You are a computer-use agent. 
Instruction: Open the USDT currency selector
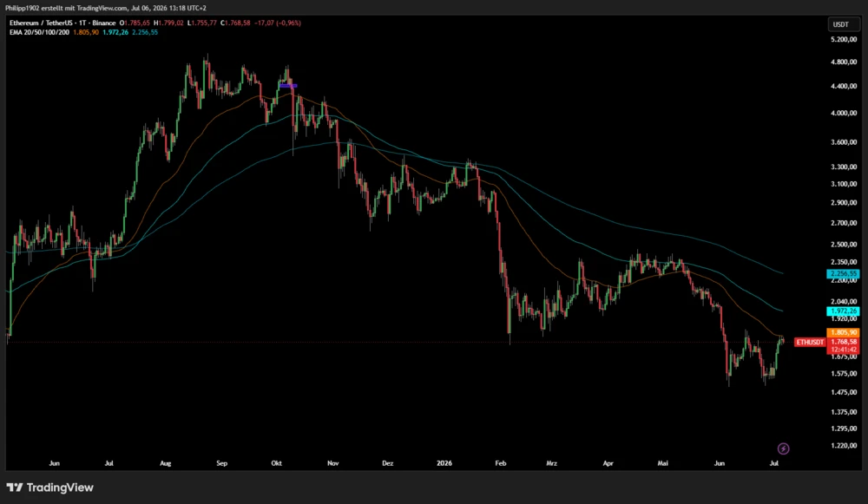(843, 24)
